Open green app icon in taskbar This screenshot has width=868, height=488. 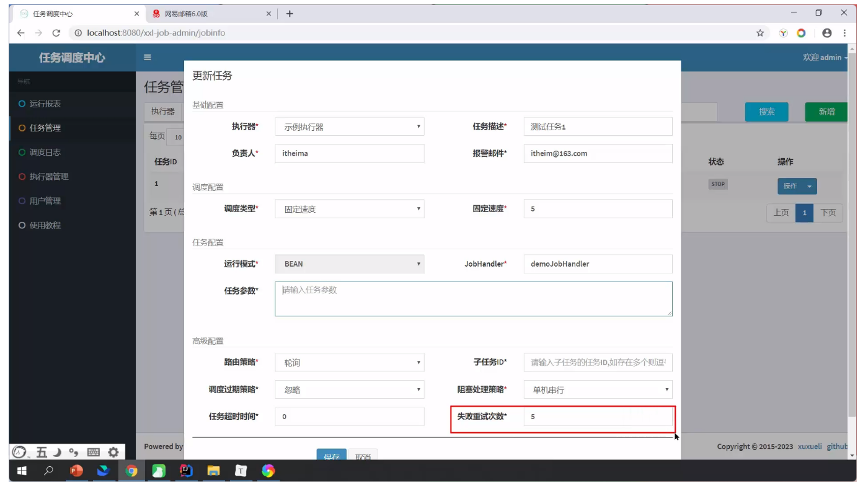point(159,471)
